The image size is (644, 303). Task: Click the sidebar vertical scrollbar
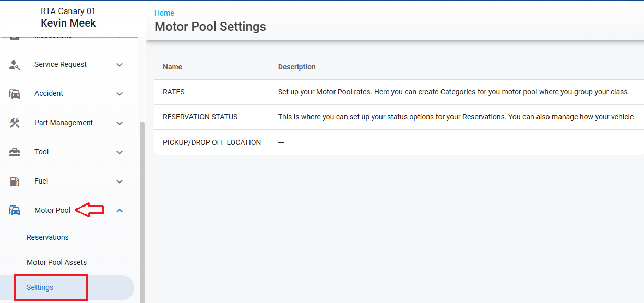click(x=142, y=209)
